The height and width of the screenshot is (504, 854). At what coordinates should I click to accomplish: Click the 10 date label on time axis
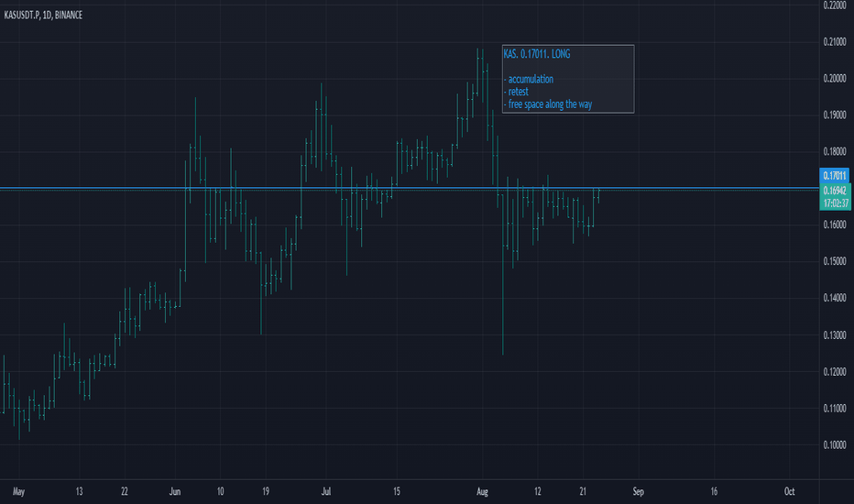(220, 491)
